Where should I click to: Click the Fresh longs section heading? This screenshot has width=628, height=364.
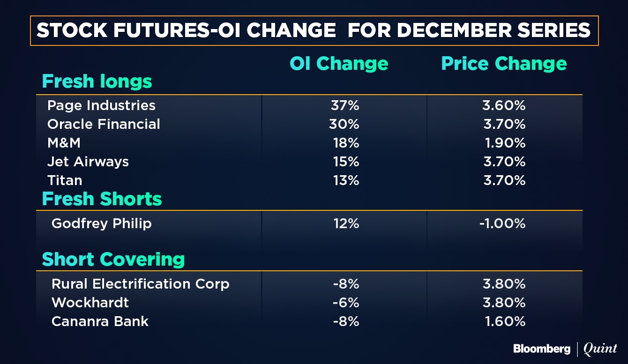point(97,82)
